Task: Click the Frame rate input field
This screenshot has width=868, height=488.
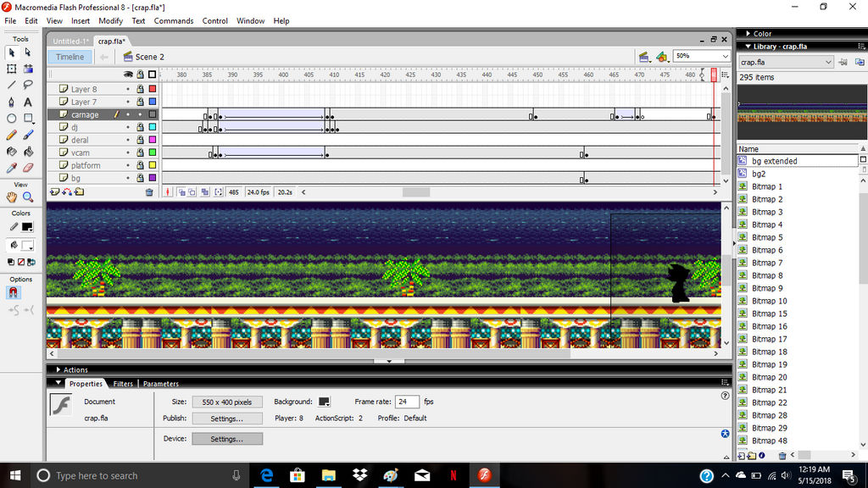Action: (x=406, y=402)
